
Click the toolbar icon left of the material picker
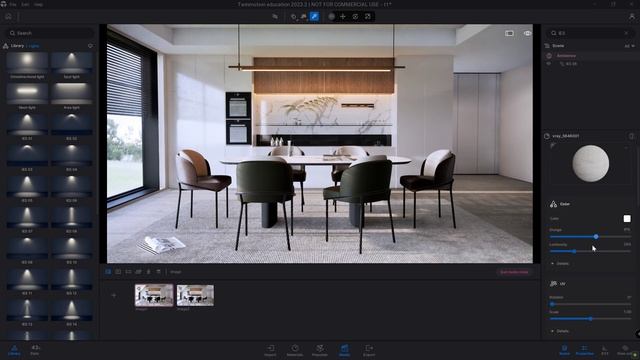pyautogui.click(x=304, y=17)
